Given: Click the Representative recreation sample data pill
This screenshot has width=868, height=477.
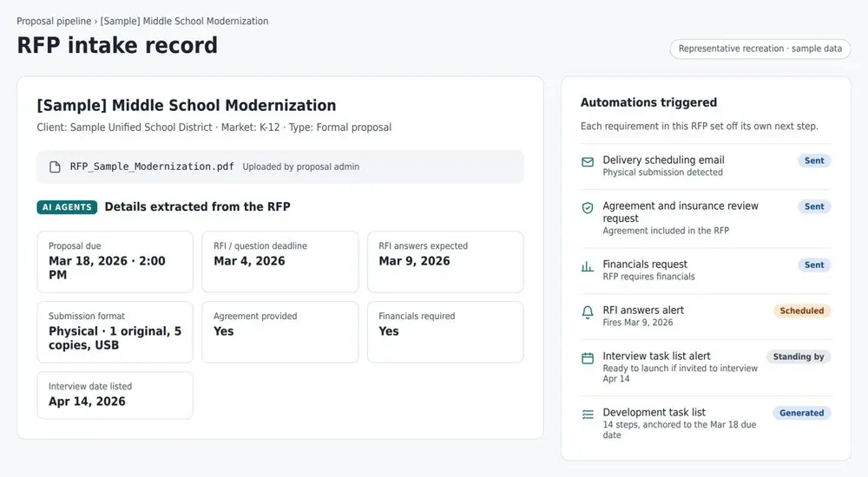Looking at the screenshot, I should 760,49.
